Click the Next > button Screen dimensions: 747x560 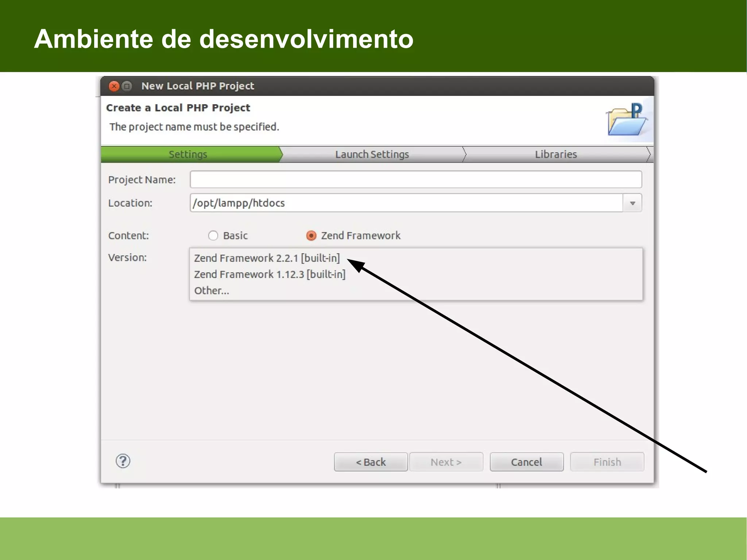tap(446, 462)
